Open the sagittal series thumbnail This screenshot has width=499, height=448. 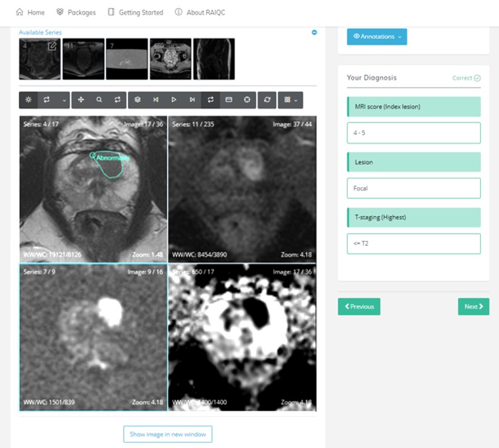tap(214, 59)
